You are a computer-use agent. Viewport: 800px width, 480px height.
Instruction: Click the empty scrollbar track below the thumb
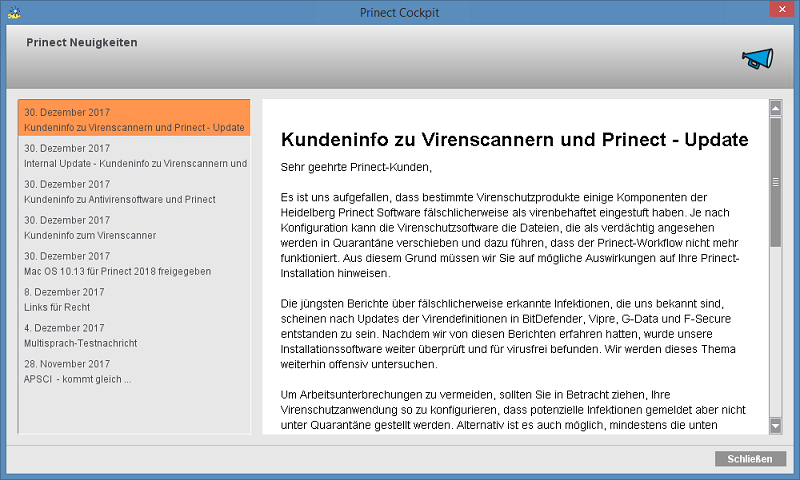[775, 330]
